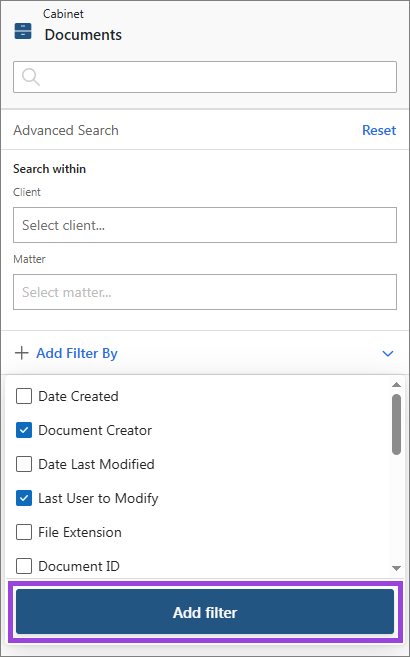Screen dimensions: 410x657
Task: Check the Document ID checkbox
Action: pyautogui.click(x=24, y=566)
